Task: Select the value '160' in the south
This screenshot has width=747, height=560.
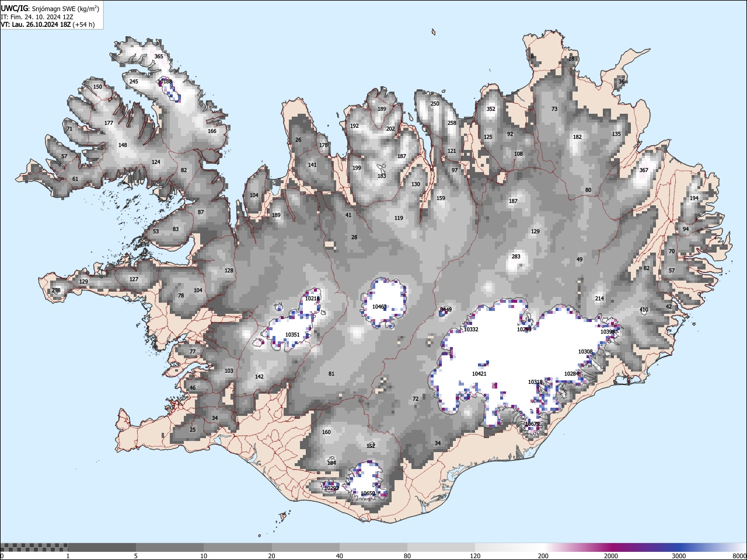Action: [326, 432]
